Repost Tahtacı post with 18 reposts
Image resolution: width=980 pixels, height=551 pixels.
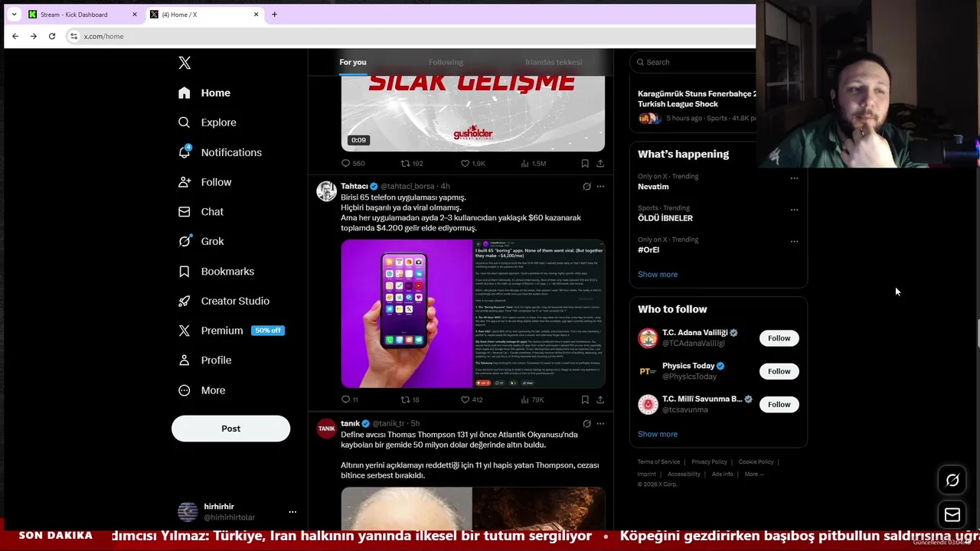[x=410, y=399]
